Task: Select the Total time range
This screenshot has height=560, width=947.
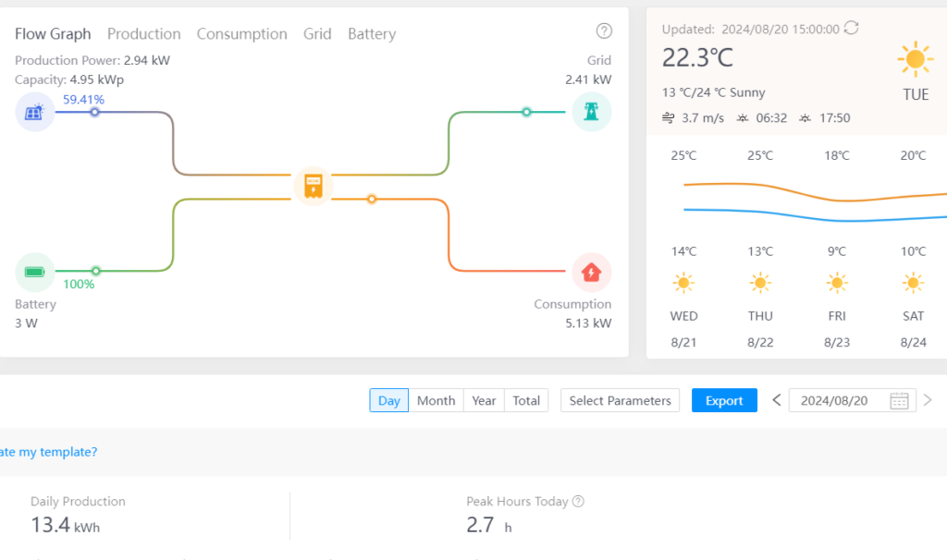Action: [526, 401]
